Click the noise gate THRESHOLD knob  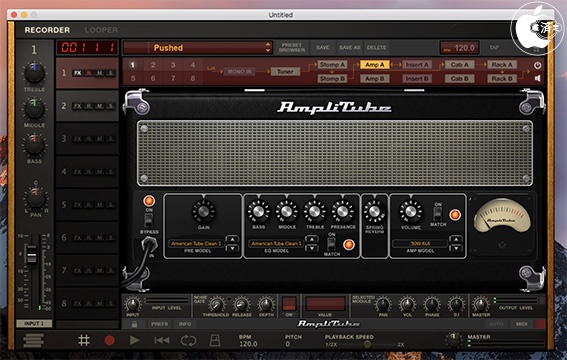coord(217,305)
